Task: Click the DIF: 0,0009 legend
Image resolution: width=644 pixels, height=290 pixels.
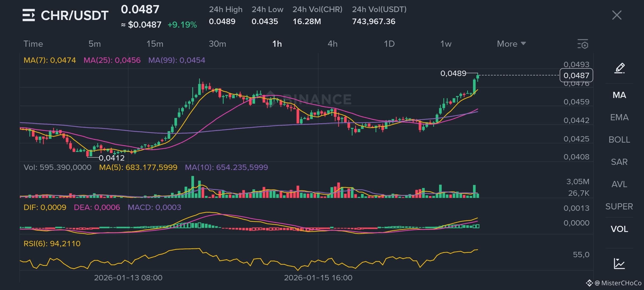Action: pos(45,207)
